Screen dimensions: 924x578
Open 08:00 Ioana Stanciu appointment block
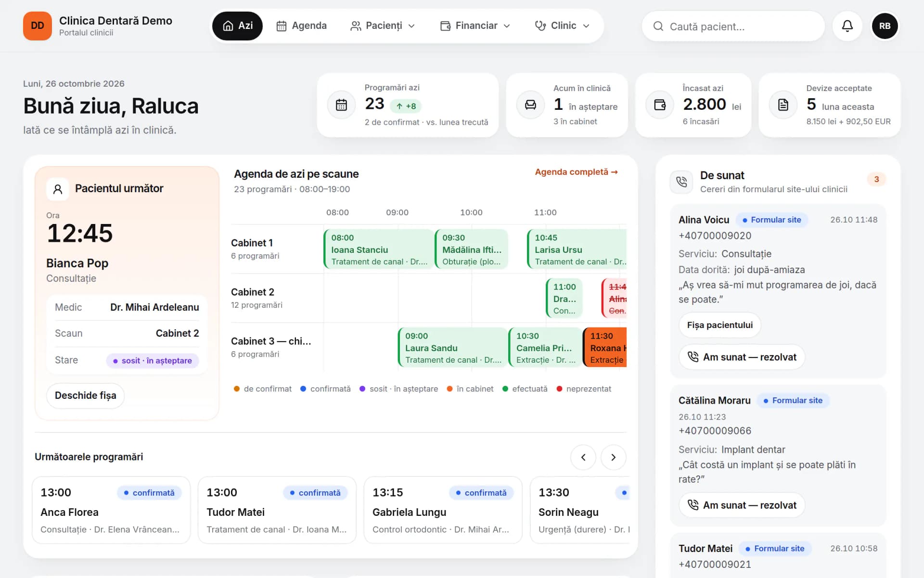click(378, 249)
